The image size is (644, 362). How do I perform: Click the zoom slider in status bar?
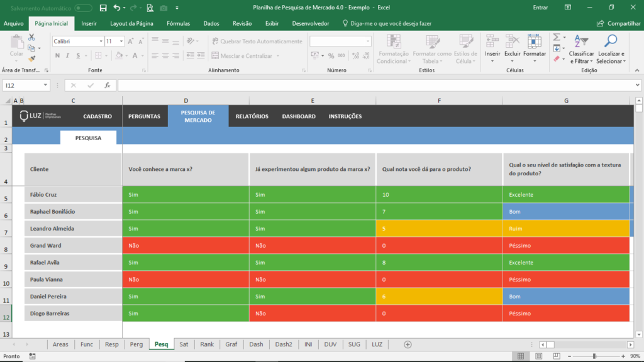tap(594, 356)
